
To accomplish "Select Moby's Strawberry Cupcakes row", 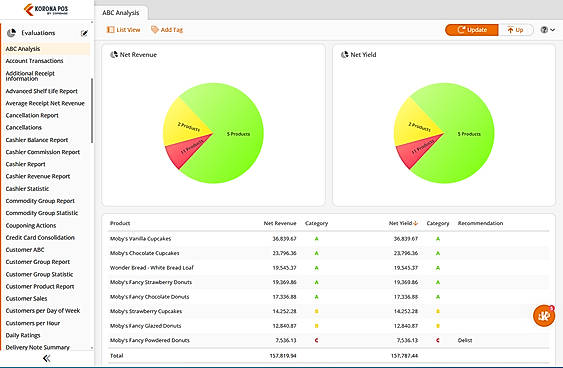I will pos(329,311).
